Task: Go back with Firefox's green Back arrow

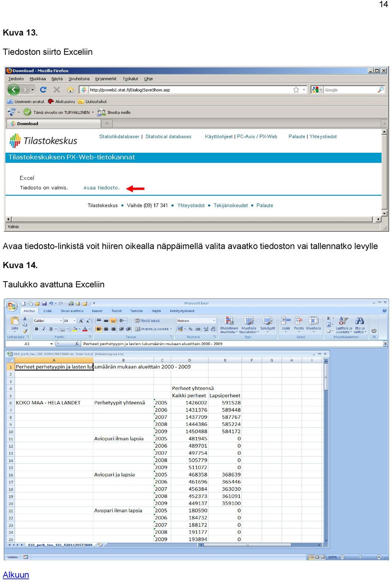Action: pyautogui.click(x=13, y=90)
